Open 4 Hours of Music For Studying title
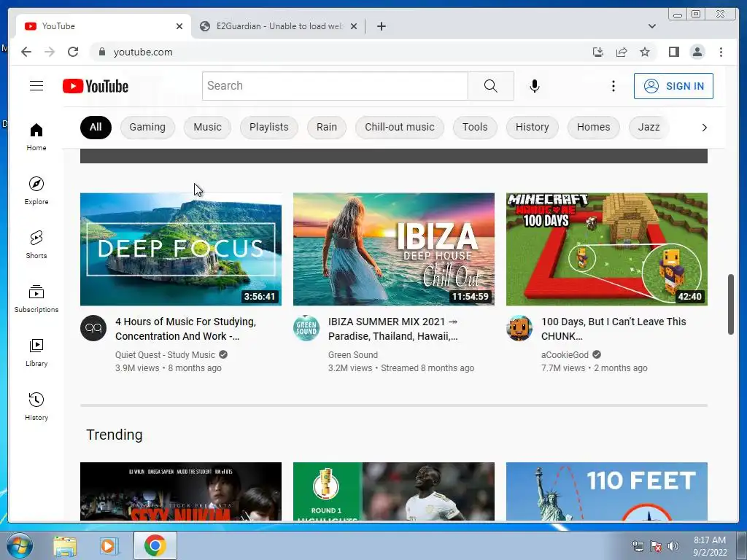 click(x=186, y=329)
